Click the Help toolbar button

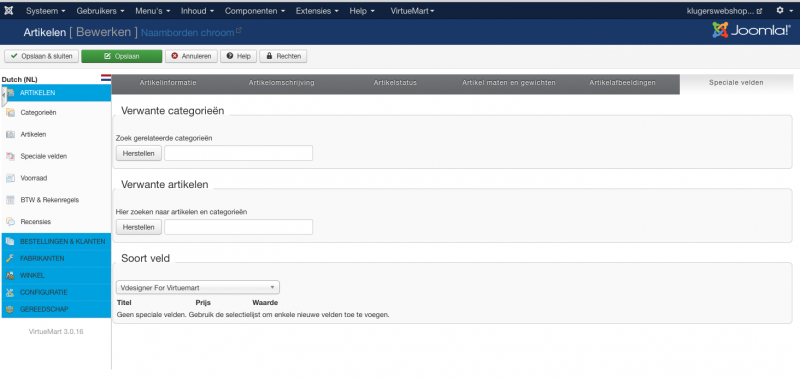point(238,56)
